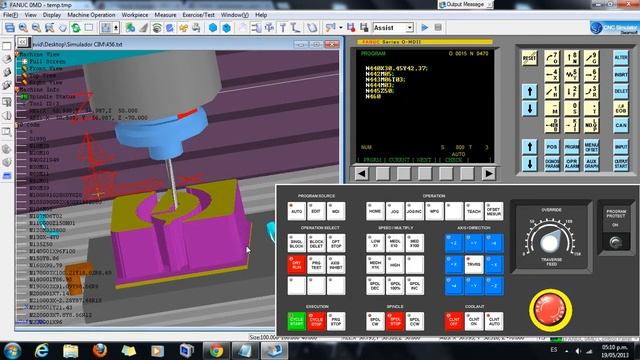Click the HOME operation button
Image resolution: width=640 pixels, height=360 pixels.
point(375,211)
